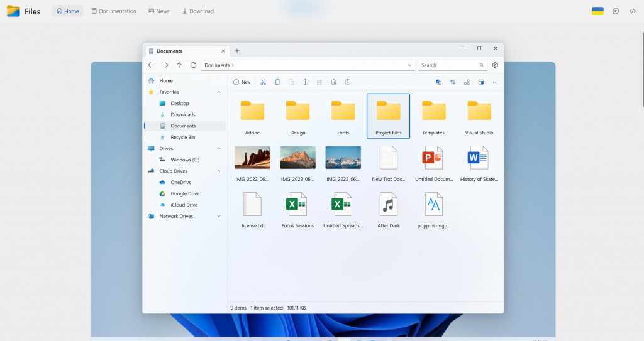644x341 pixels.
Task: Toggle the preview pane icon
Action: 481,82
